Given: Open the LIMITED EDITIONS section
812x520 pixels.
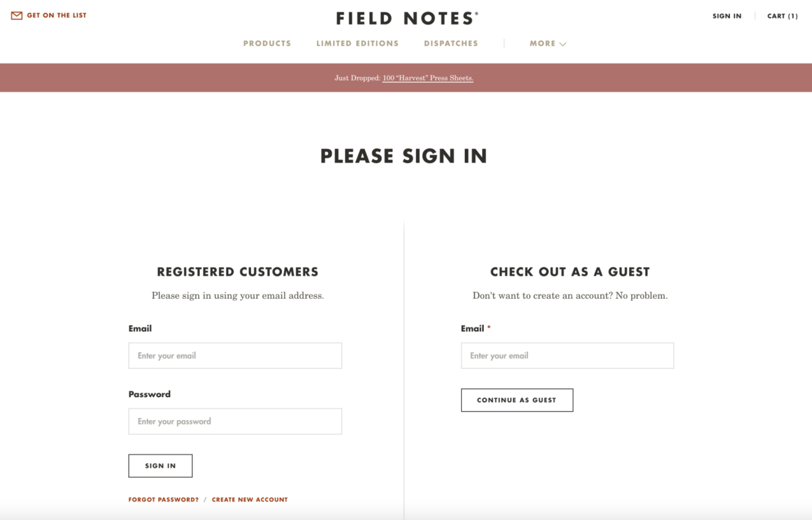Looking at the screenshot, I should pos(357,43).
